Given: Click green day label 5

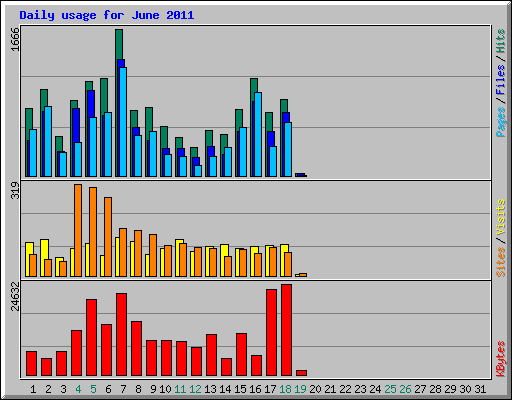Looking at the screenshot, I should (x=93, y=389).
